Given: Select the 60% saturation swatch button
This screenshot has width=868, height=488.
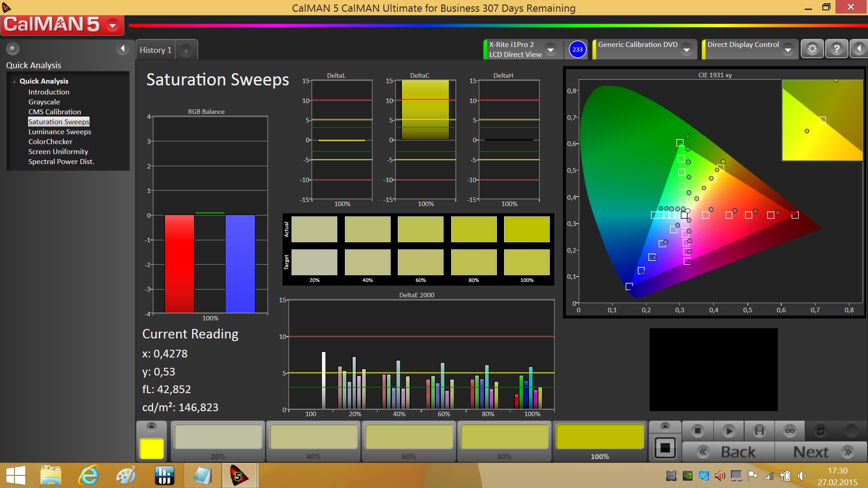Looking at the screenshot, I should tap(409, 441).
